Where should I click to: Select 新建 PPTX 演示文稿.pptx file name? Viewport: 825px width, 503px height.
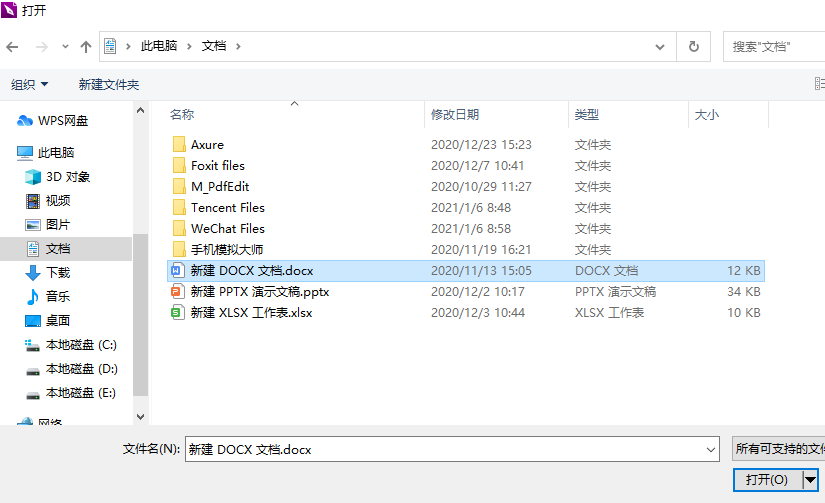pyautogui.click(x=260, y=291)
